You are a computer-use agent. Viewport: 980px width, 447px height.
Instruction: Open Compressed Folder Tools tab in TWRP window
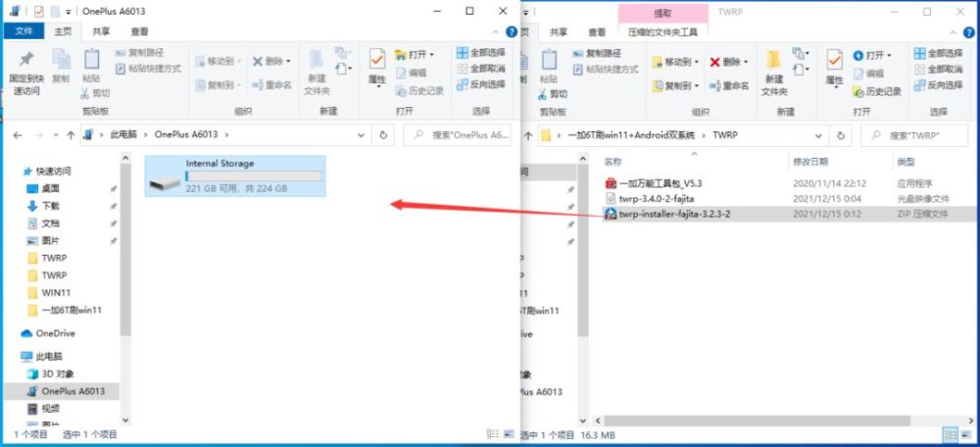[663, 31]
